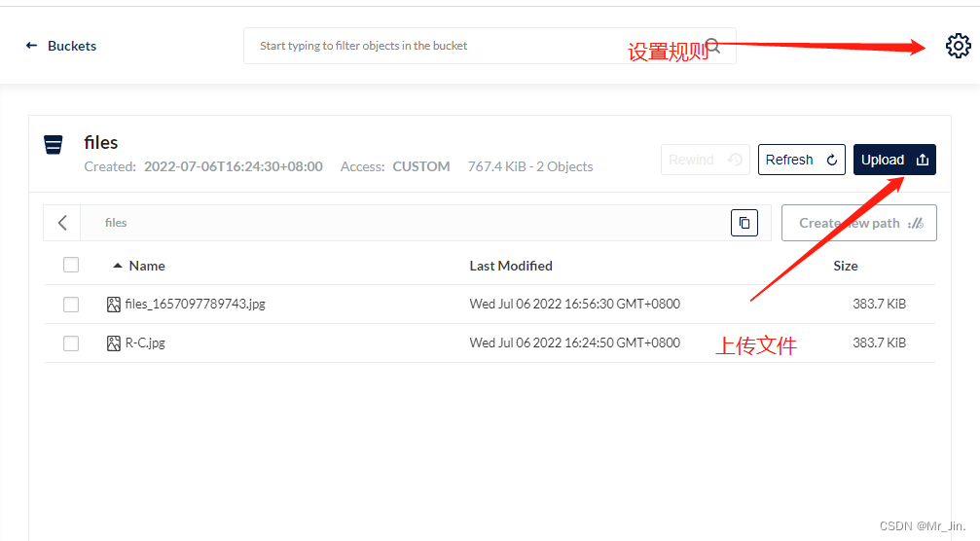
Task: Navigate back with path chevron
Action: pyautogui.click(x=62, y=223)
